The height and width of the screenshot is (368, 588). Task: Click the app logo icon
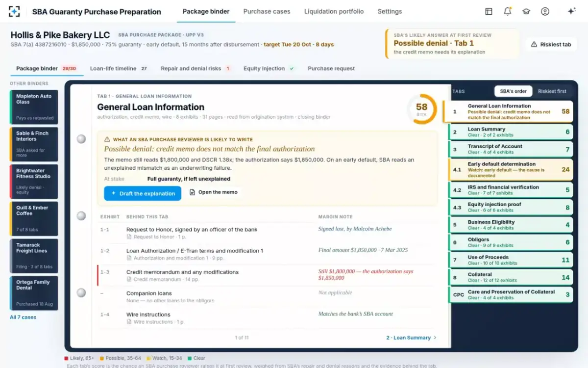tap(15, 11)
